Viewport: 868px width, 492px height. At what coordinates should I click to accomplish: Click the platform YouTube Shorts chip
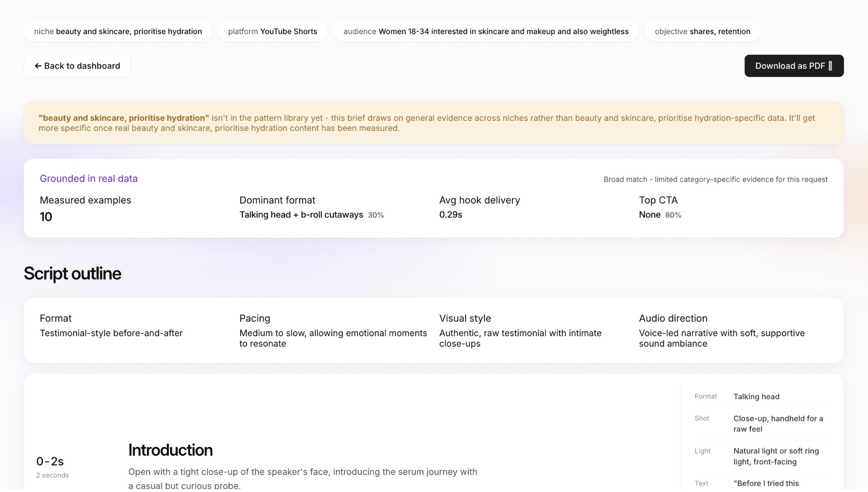point(273,32)
